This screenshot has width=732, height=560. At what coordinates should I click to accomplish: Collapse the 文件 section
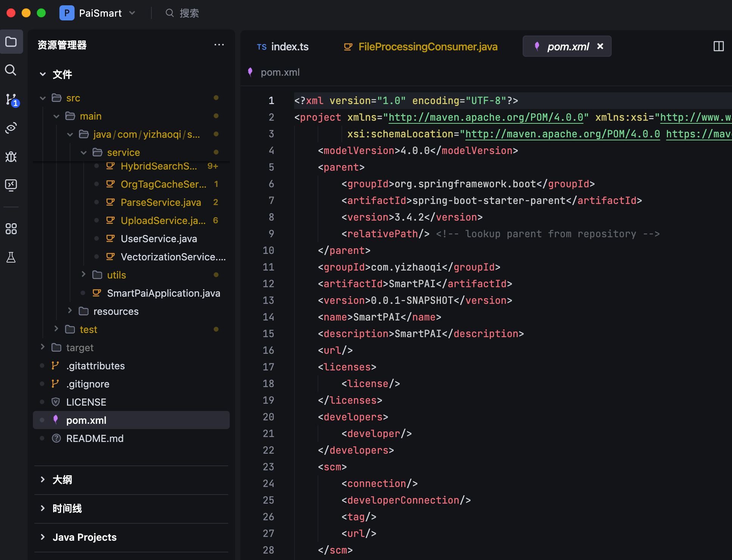pos(43,74)
